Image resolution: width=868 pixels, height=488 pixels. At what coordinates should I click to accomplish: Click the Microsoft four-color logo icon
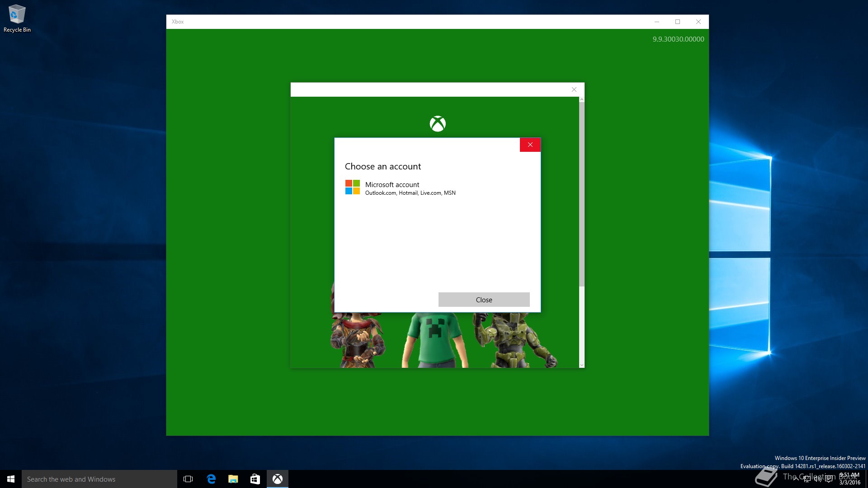click(353, 187)
